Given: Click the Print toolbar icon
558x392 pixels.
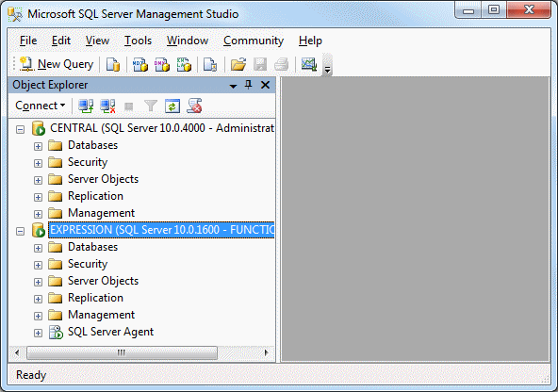Looking at the screenshot, I should [282, 65].
